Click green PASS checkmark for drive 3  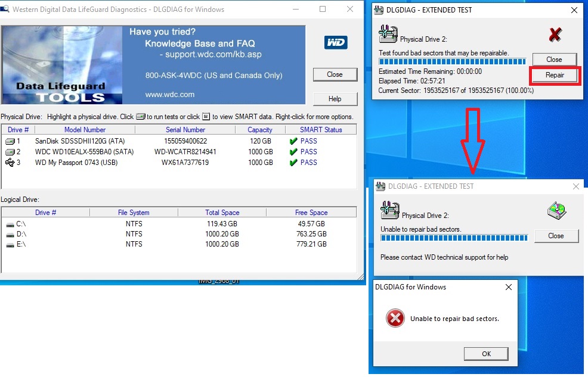pyautogui.click(x=293, y=163)
